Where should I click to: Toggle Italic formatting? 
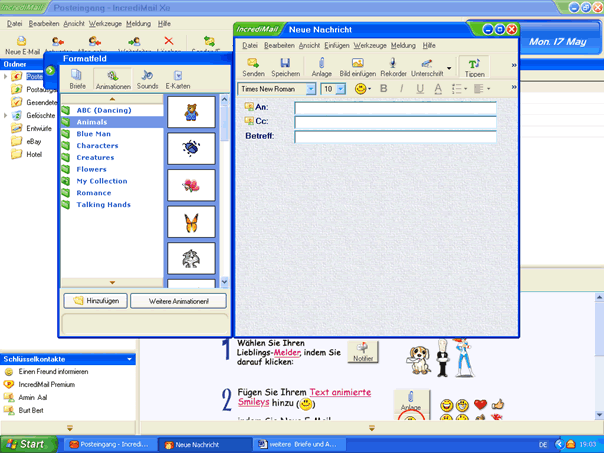tap(402, 89)
